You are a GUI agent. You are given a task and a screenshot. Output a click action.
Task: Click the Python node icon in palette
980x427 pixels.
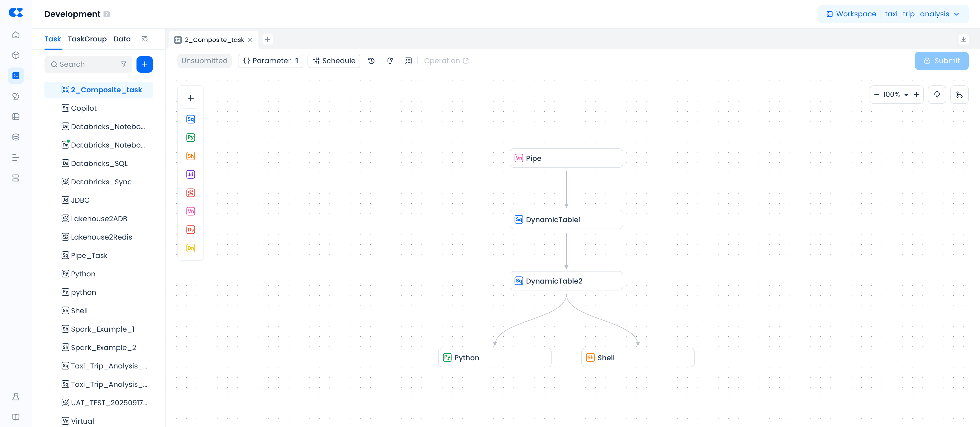(x=191, y=137)
